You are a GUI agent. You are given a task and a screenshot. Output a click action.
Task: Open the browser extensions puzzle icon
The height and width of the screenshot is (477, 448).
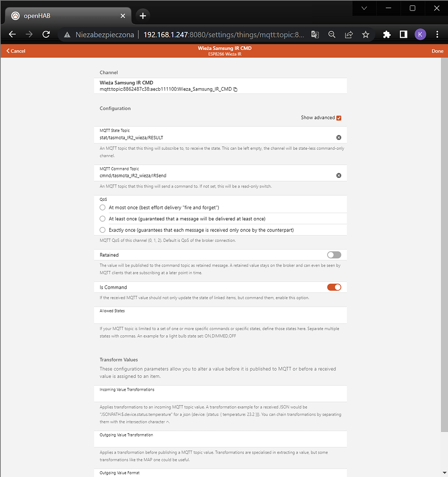pos(387,34)
